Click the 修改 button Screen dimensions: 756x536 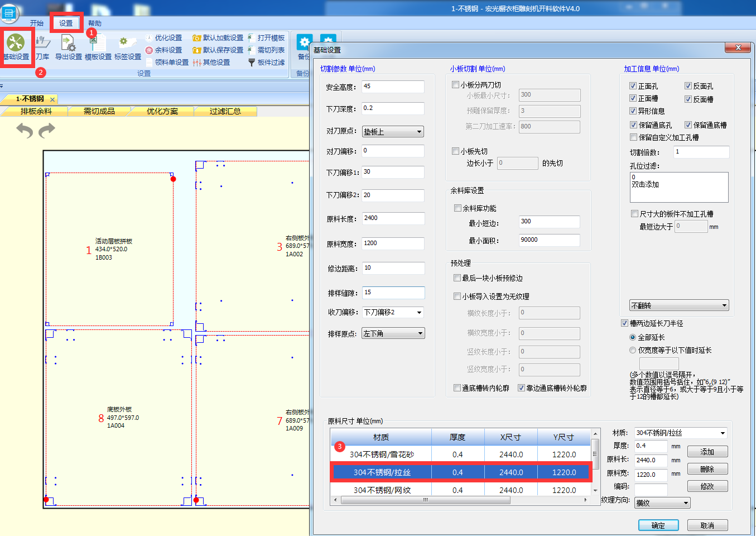(707, 486)
